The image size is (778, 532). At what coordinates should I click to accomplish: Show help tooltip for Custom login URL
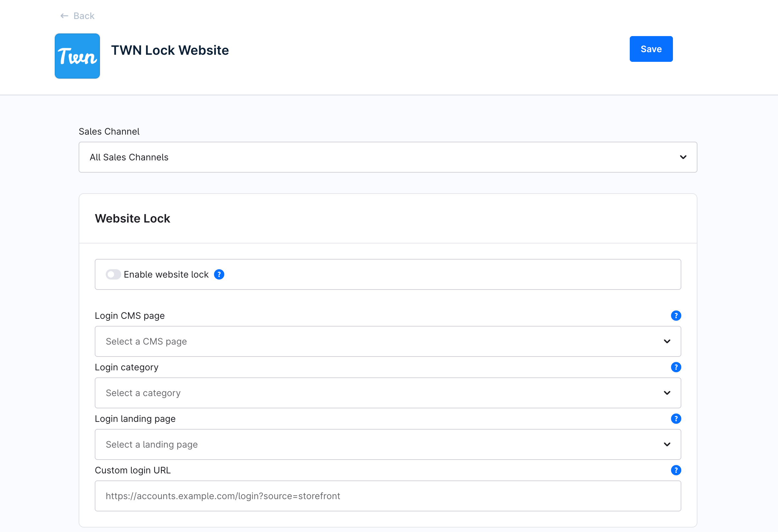click(676, 470)
